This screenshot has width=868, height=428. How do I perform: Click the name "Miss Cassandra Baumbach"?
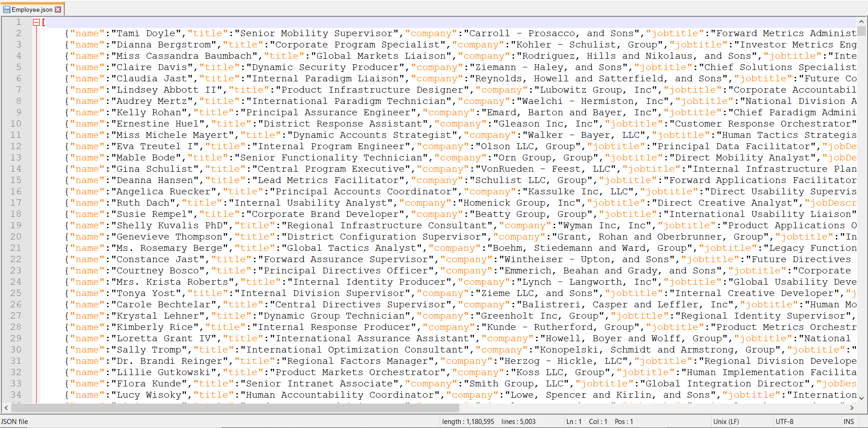[x=184, y=56]
